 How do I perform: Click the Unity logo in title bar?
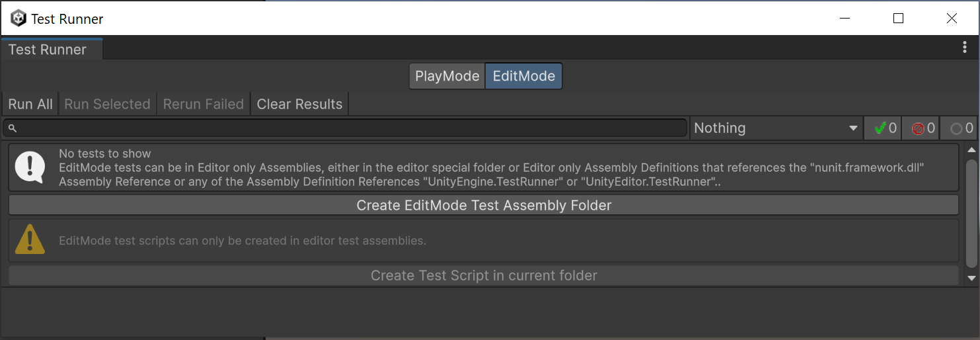coord(19,19)
